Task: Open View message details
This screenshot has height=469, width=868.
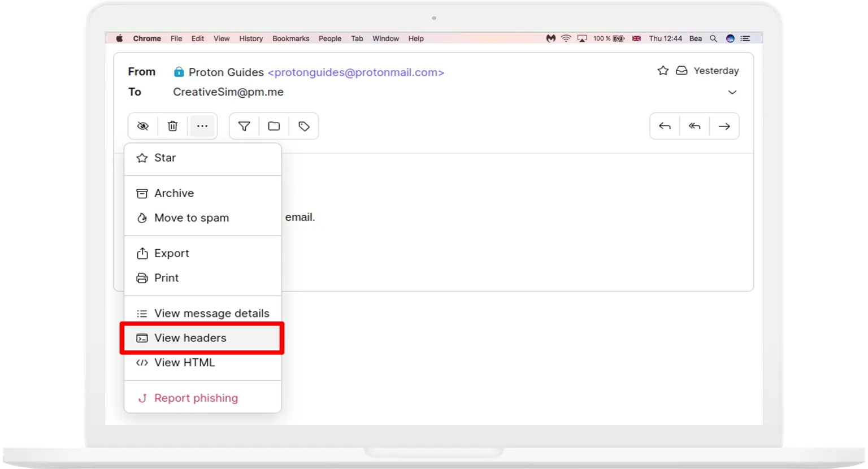Action: [203, 313]
